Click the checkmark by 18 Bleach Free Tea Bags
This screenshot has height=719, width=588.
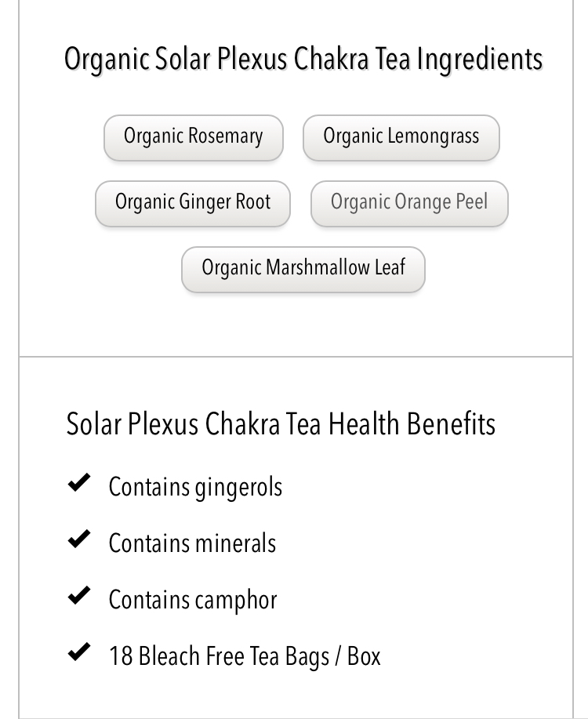point(79,652)
